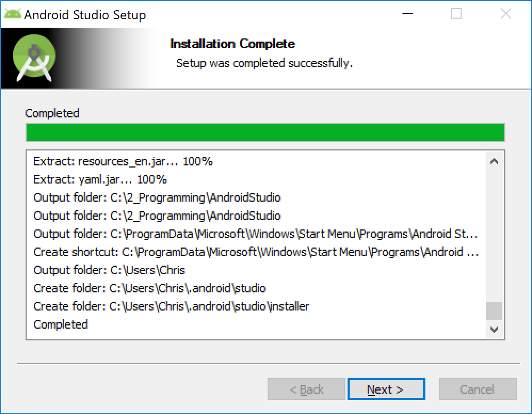
Task: Click the greyed-out Cancel button
Action: (478, 389)
